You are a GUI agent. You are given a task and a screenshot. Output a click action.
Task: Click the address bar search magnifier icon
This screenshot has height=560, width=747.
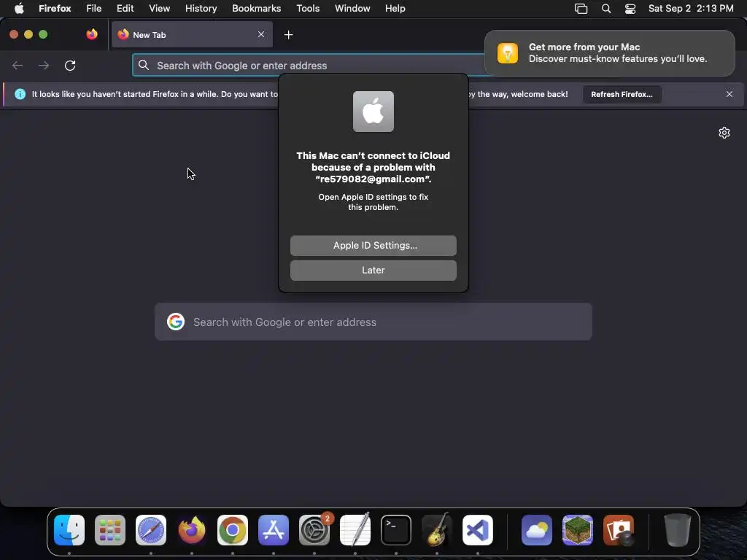(144, 65)
